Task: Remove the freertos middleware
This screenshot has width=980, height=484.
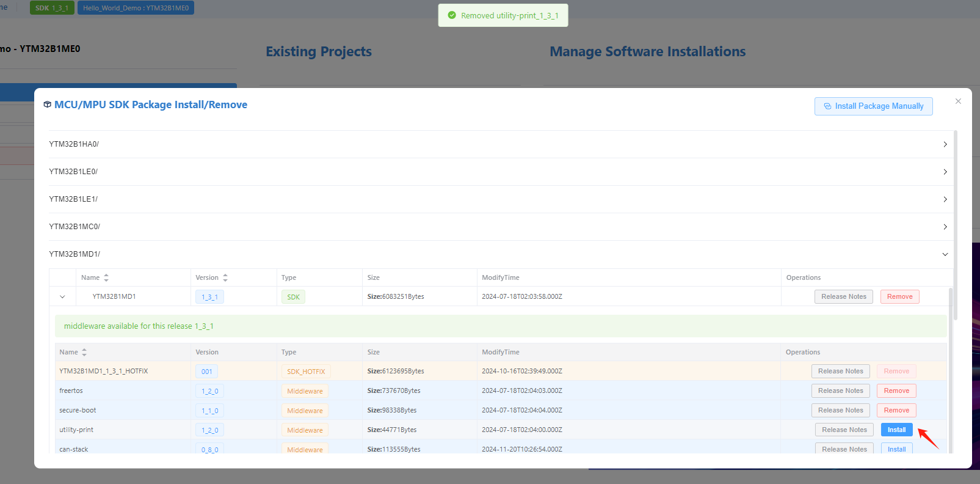Action: pyautogui.click(x=896, y=391)
